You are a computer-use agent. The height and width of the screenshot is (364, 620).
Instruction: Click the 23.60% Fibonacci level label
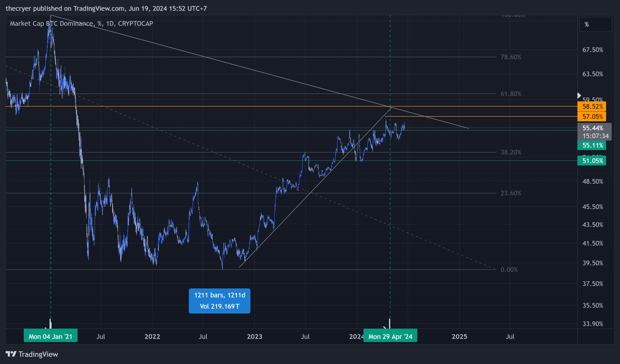[511, 193]
